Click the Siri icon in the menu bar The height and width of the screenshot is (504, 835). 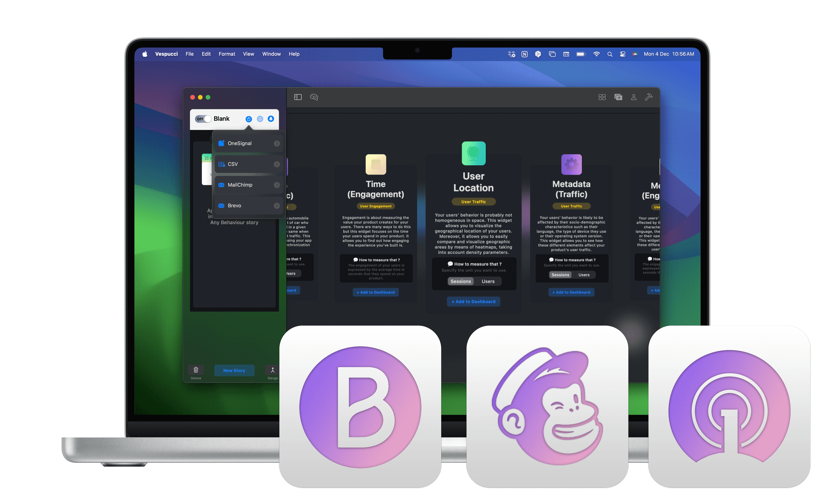tap(635, 54)
